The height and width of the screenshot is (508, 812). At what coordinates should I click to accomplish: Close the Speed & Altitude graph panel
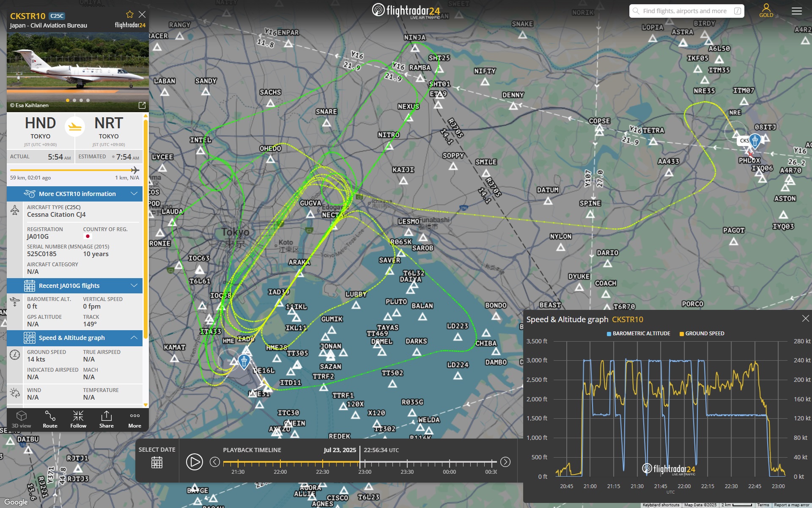[x=805, y=318]
